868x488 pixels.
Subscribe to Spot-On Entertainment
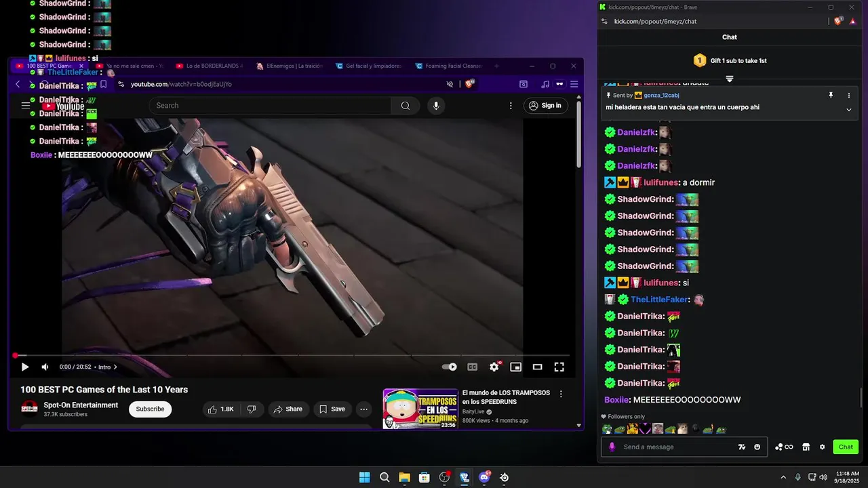150,409
